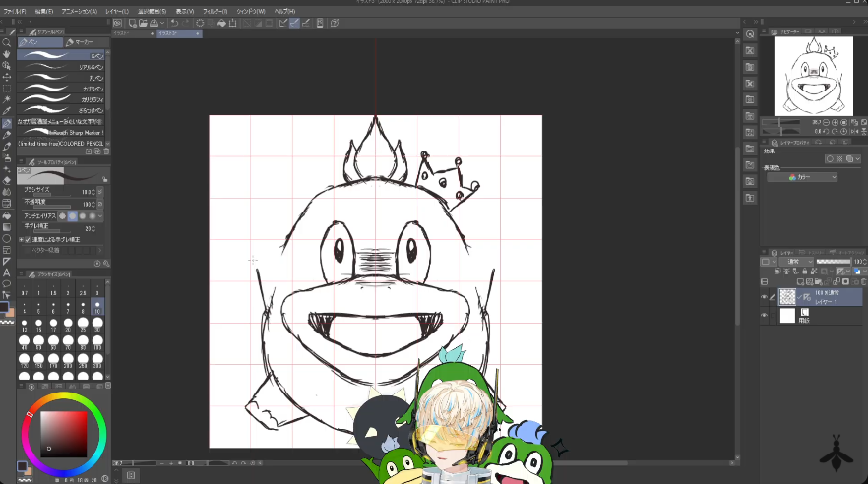Screen dimensions: 868x484
Task: Click the Open file folder icon
Action: coord(144,23)
